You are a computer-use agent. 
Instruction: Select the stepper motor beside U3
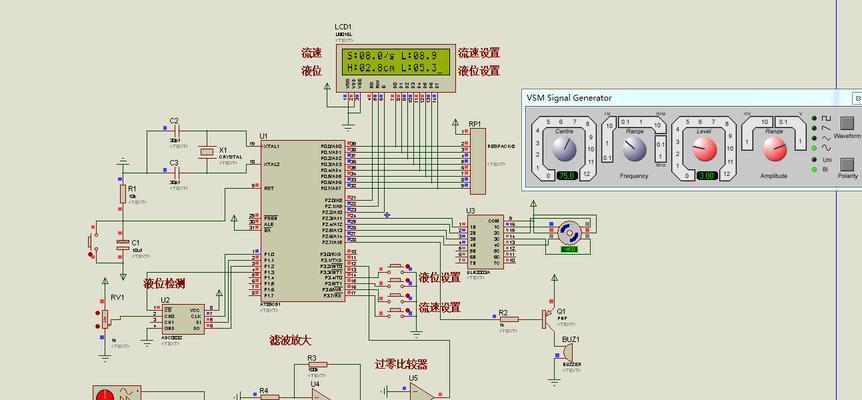click(568, 232)
